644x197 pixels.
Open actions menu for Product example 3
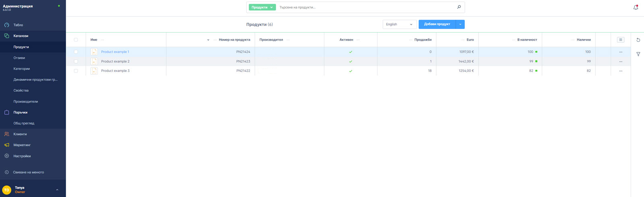pyautogui.click(x=620, y=71)
